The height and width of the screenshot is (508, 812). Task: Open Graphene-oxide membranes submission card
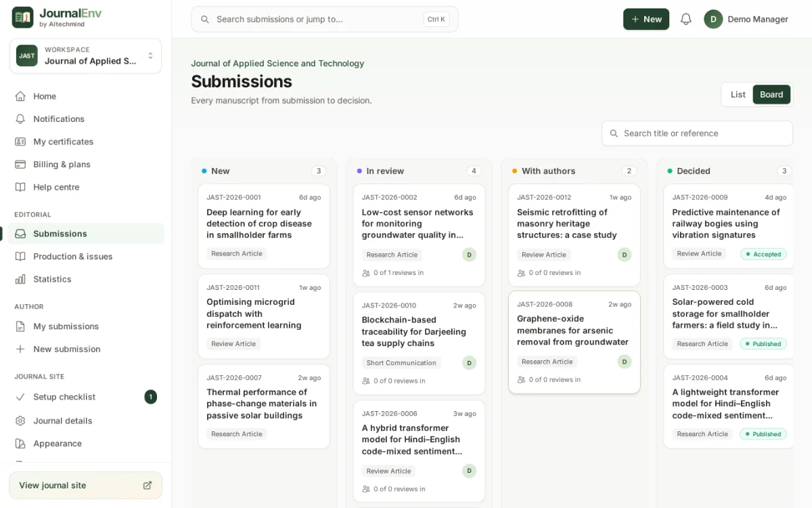[574, 342]
